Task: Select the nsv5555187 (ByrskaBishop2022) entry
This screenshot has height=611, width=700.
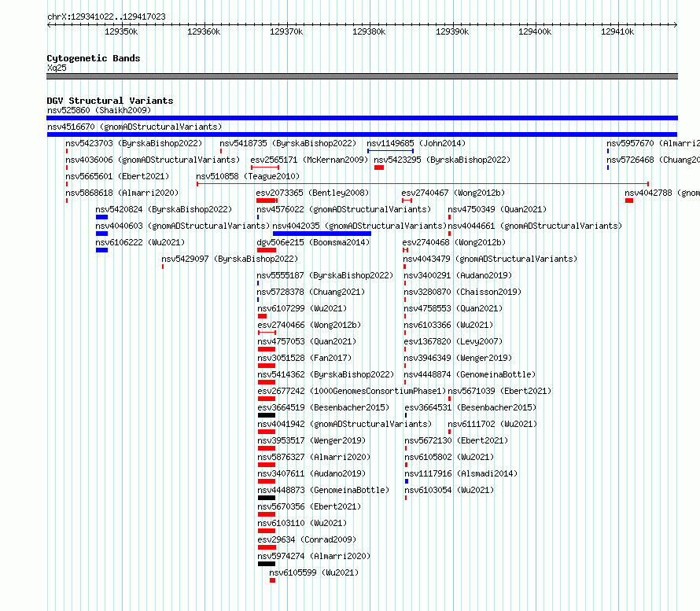Action: (x=325, y=275)
